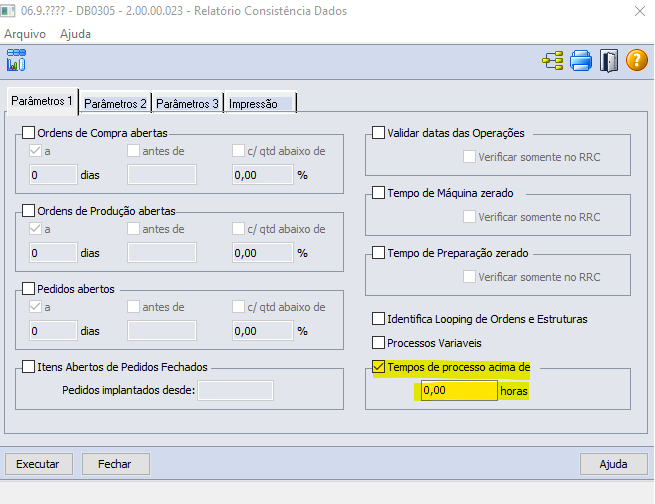Toggle 'a' checkbox in Pedidos abertos group
The height and width of the screenshot is (504, 655).
(36, 307)
